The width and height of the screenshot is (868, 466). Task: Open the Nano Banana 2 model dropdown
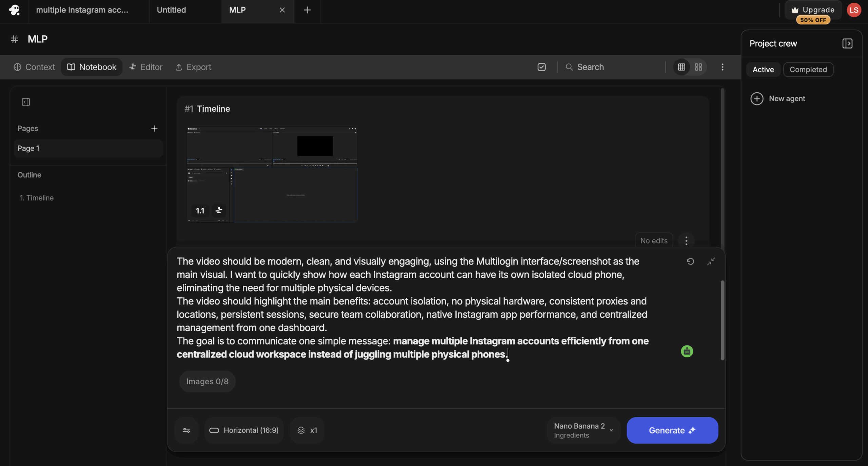coord(584,430)
